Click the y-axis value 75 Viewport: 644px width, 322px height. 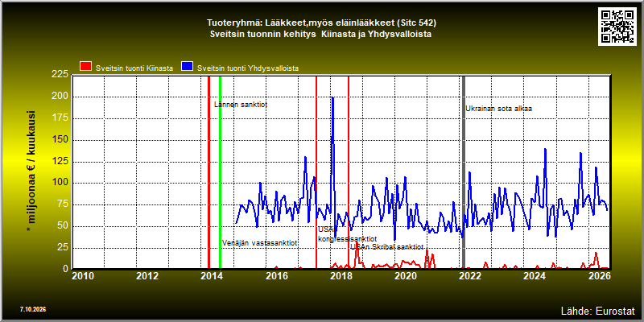coord(63,204)
